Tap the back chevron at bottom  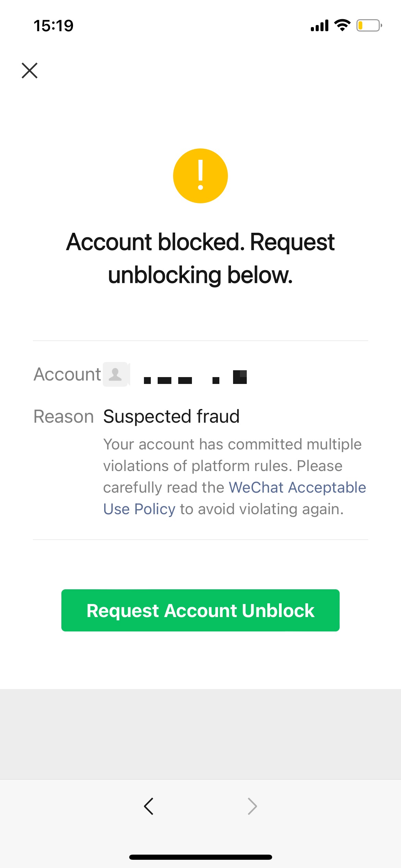pos(149,806)
